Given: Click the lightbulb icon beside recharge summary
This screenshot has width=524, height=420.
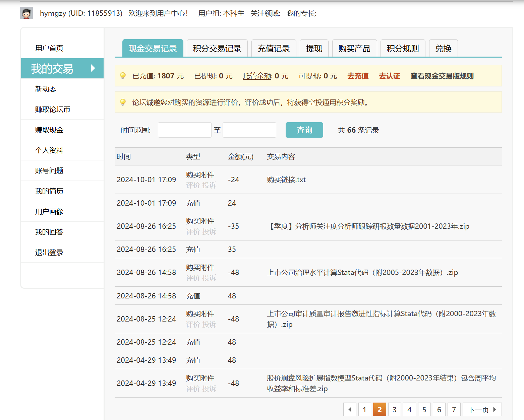Looking at the screenshot, I should tap(123, 76).
